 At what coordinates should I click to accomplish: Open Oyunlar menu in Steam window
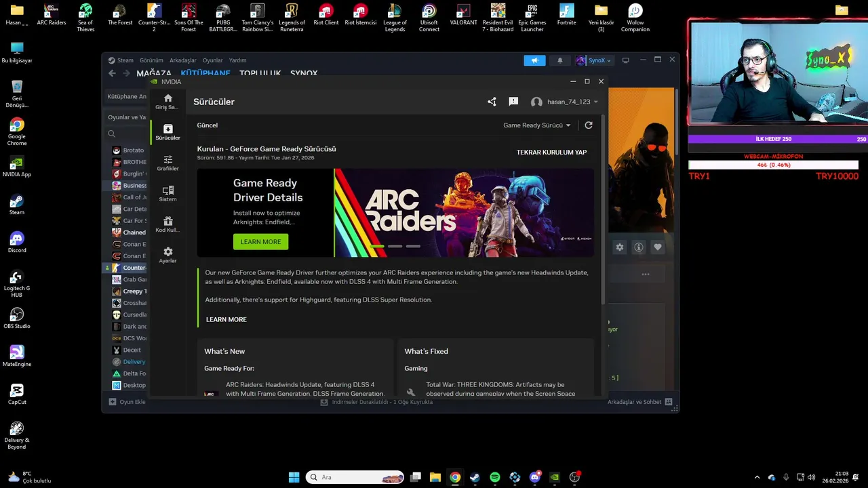click(x=212, y=60)
